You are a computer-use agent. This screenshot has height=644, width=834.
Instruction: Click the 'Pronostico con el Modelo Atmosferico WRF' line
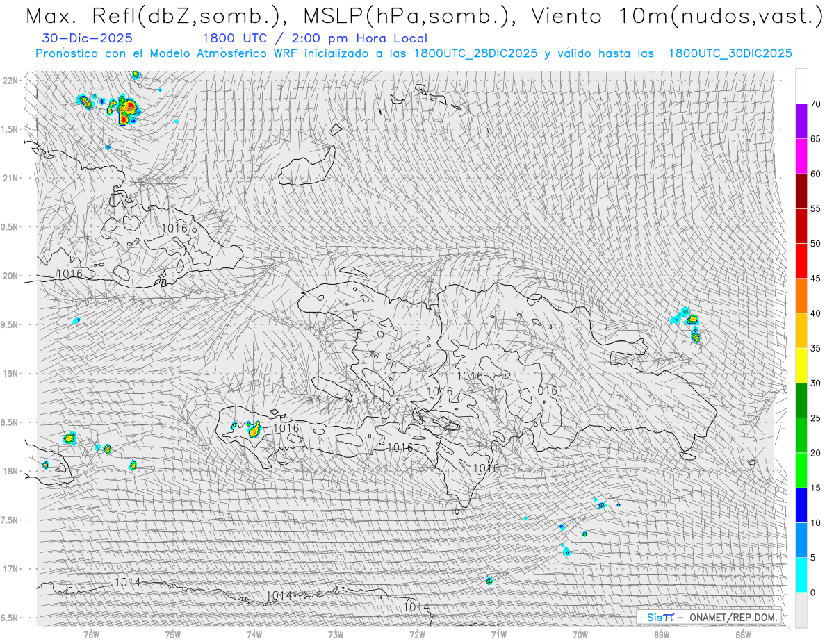coord(414,53)
